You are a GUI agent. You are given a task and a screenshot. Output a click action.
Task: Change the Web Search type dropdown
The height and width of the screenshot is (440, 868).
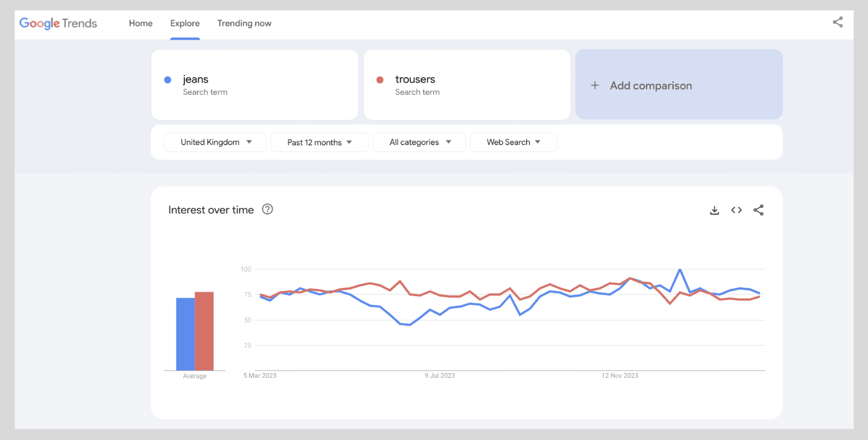(513, 142)
